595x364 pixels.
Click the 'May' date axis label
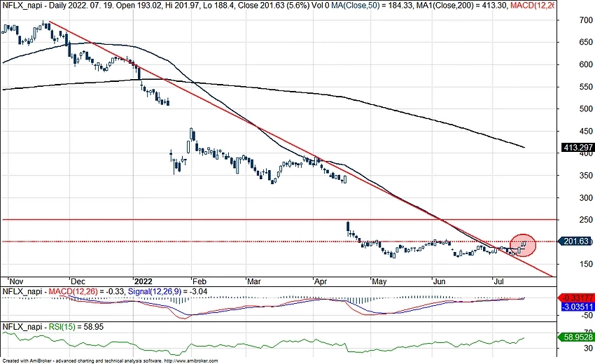(379, 281)
